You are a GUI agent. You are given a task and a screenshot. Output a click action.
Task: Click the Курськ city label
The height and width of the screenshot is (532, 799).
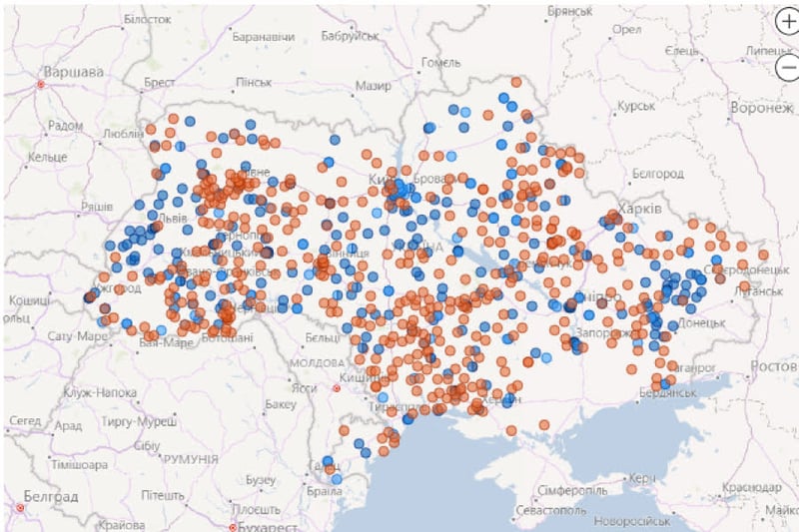tap(636, 106)
